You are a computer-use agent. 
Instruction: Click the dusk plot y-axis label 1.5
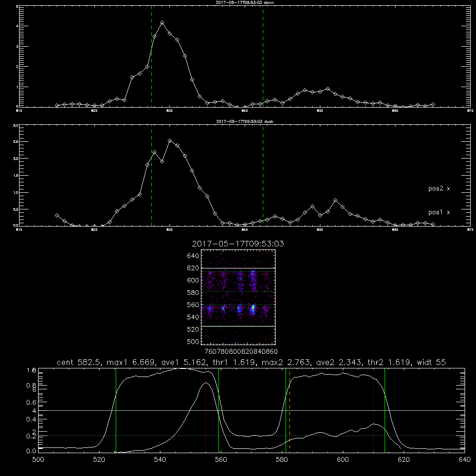(x=16, y=176)
